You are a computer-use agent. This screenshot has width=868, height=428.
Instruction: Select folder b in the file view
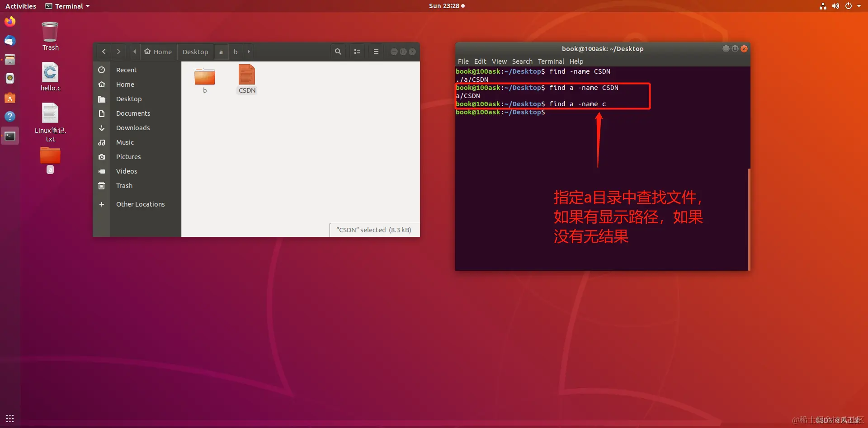pyautogui.click(x=205, y=80)
